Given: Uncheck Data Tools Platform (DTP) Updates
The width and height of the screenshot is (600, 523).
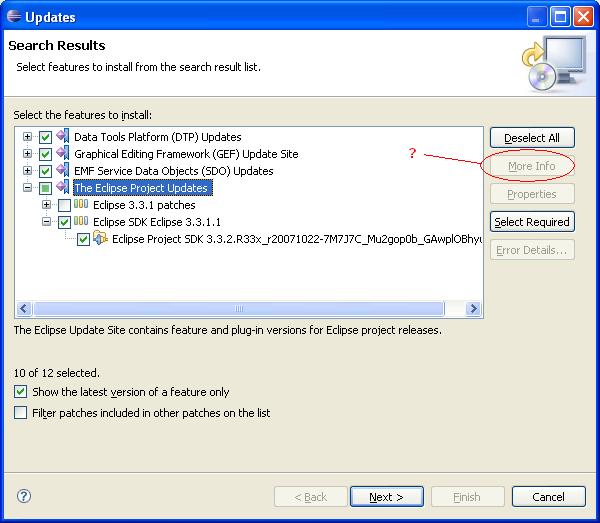Looking at the screenshot, I should [45, 137].
